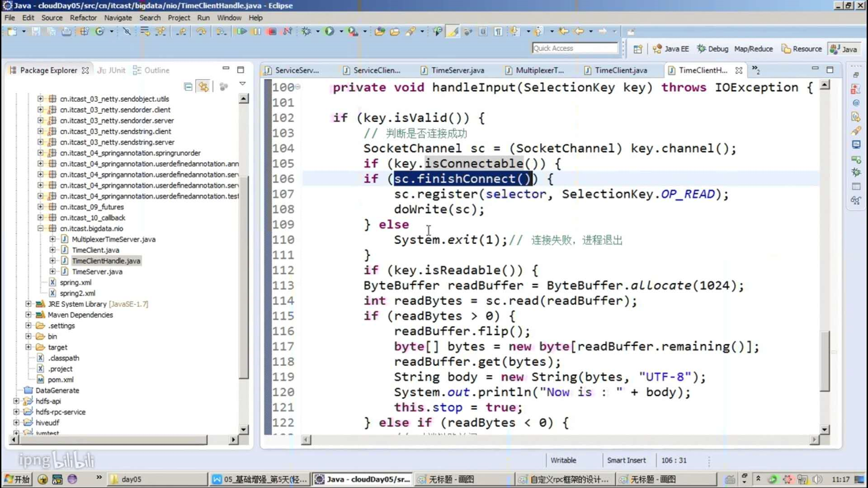This screenshot has width=868, height=488.
Task: Click Collapse All in Package Explorer
Action: coord(188,87)
